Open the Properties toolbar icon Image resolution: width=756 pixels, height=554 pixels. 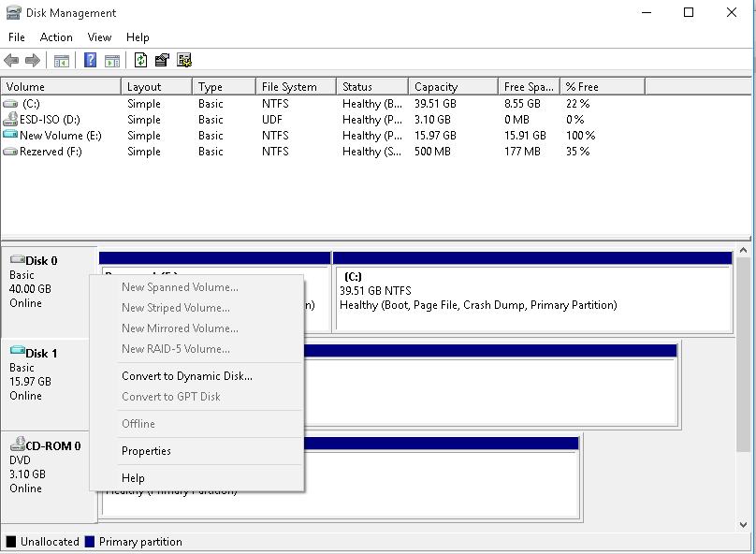click(162, 60)
